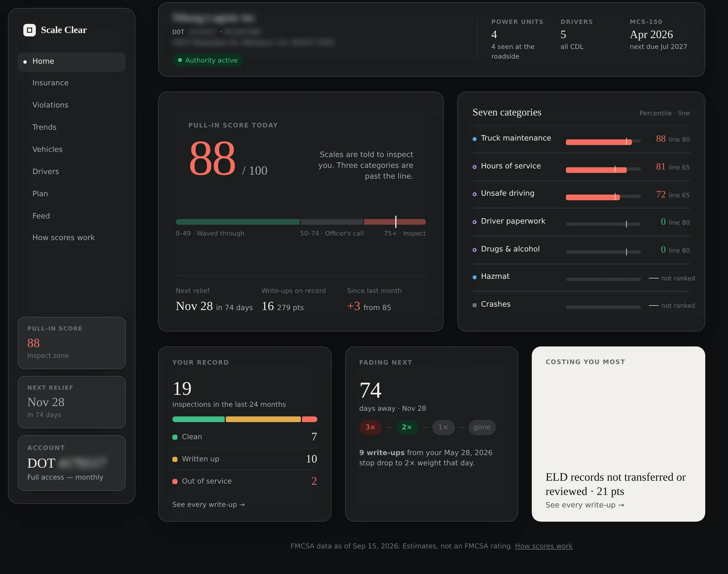Open See every write-up in Your Record
The image size is (728, 574).
208,505
